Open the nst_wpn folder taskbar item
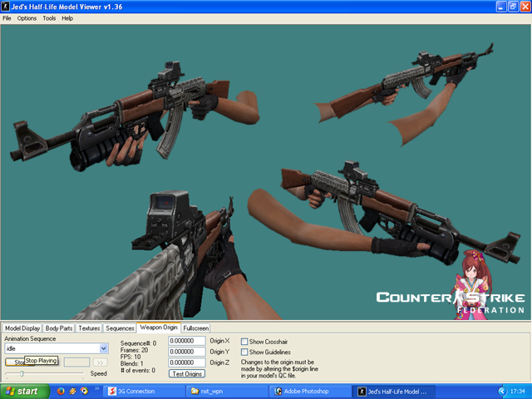532x399 pixels. tap(227, 392)
